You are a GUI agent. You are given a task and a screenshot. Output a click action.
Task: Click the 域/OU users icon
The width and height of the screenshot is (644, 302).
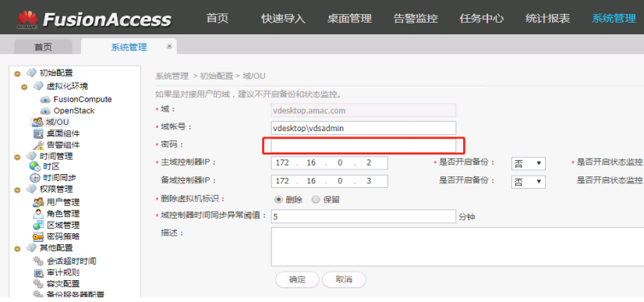[x=37, y=122]
